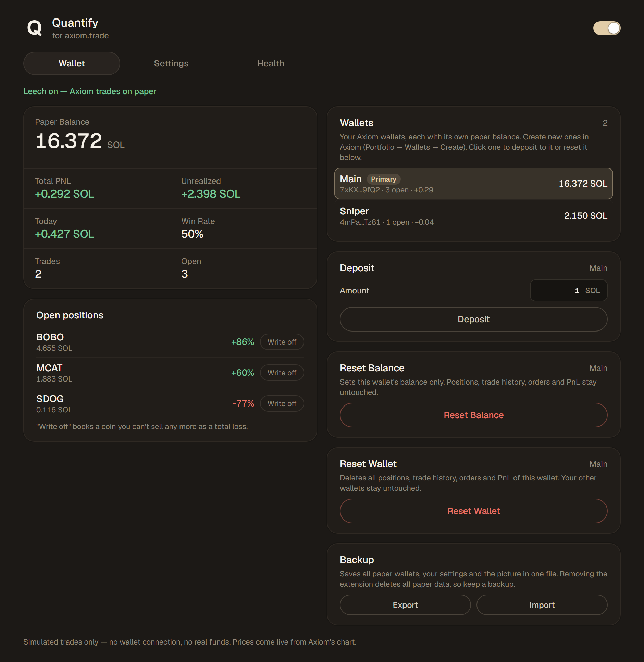The width and height of the screenshot is (644, 662).
Task: Open the Health tab
Action: [271, 63]
